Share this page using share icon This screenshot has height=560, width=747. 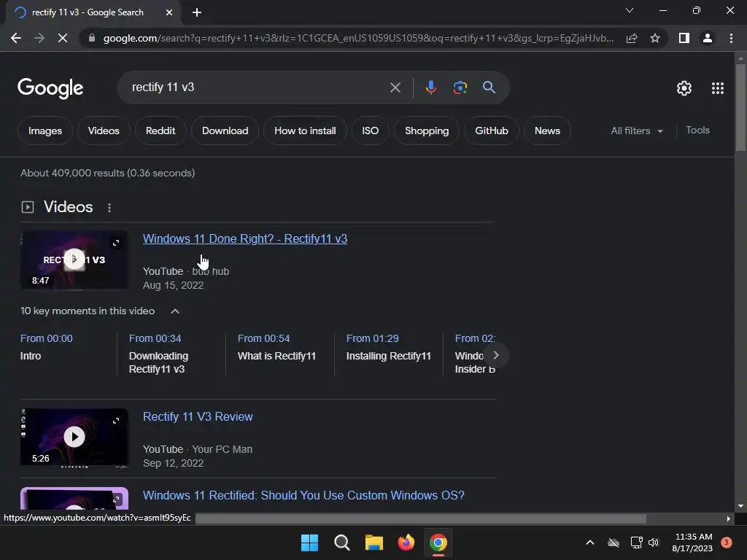(x=632, y=38)
